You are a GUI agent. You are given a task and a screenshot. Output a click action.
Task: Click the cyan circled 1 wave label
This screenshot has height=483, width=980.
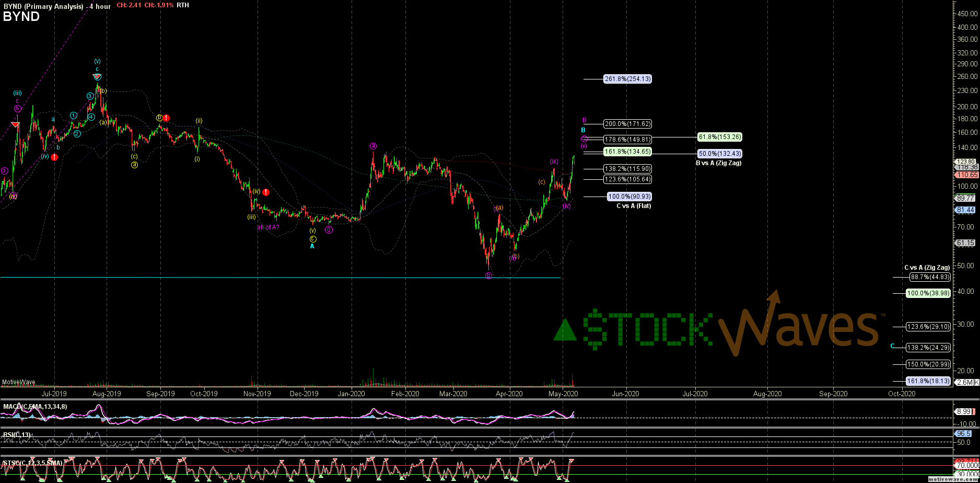pyautogui.click(x=74, y=116)
